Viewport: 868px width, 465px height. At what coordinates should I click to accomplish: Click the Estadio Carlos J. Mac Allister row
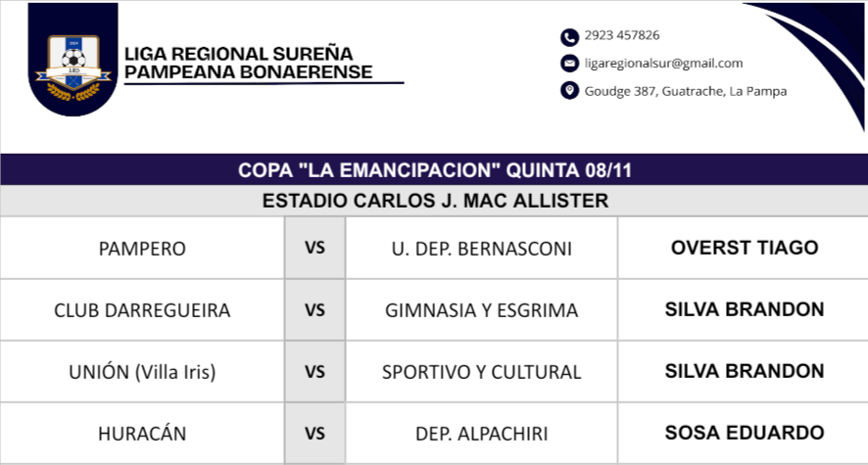(434, 201)
